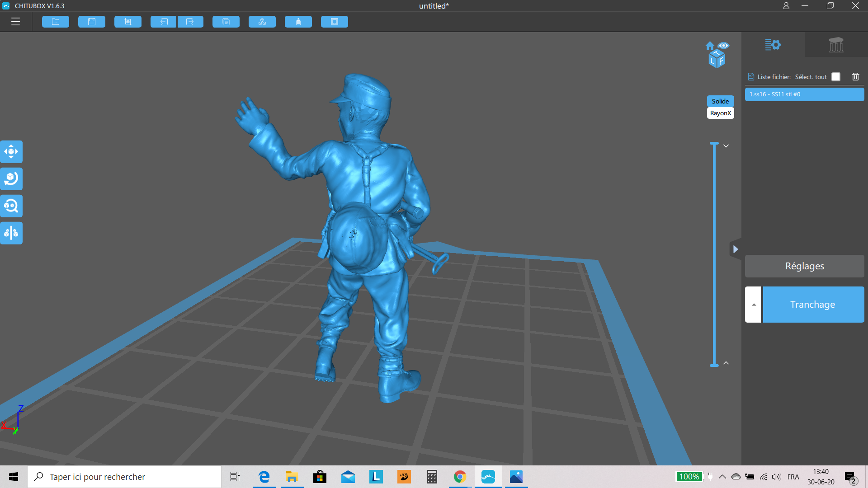Click the auto layout cubes icon
The width and height of the screenshot is (868, 488).
point(262,22)
